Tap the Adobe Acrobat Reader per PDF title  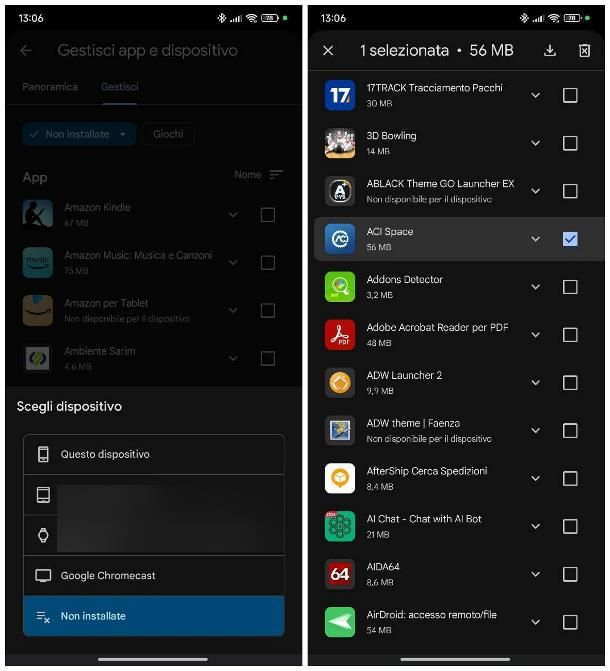point(437,327)
